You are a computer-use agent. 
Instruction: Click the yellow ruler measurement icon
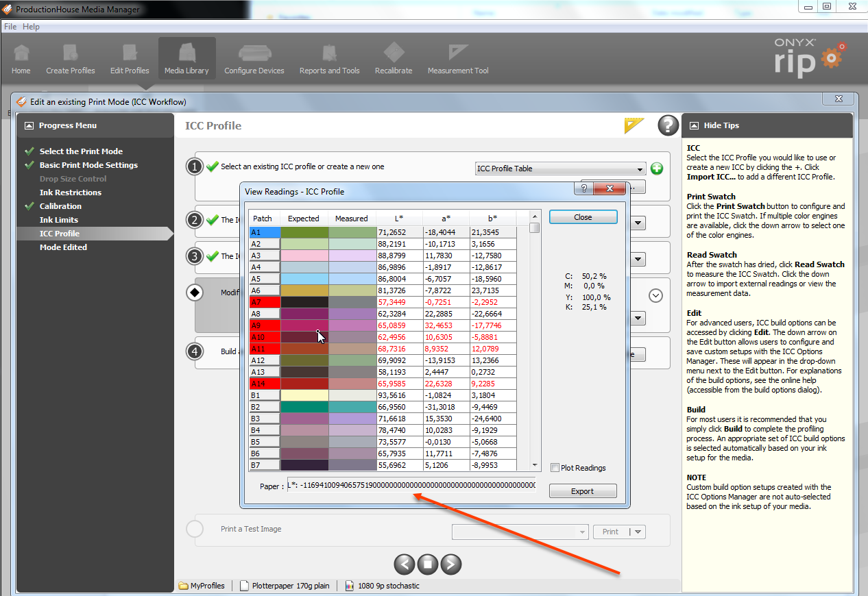[635, 125]
